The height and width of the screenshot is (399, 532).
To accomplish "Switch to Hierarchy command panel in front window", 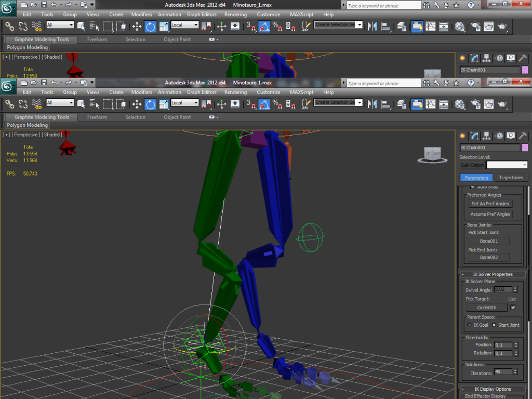I will (486, 136).
